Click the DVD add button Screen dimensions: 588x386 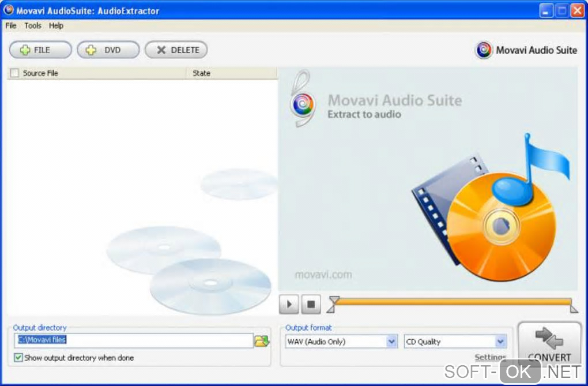click(108, 50)
